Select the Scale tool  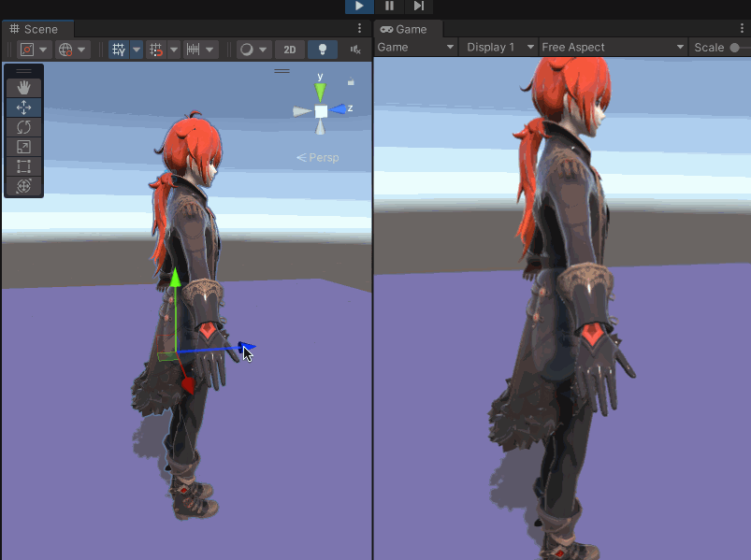pyautogui.click(x=24, y=147)
